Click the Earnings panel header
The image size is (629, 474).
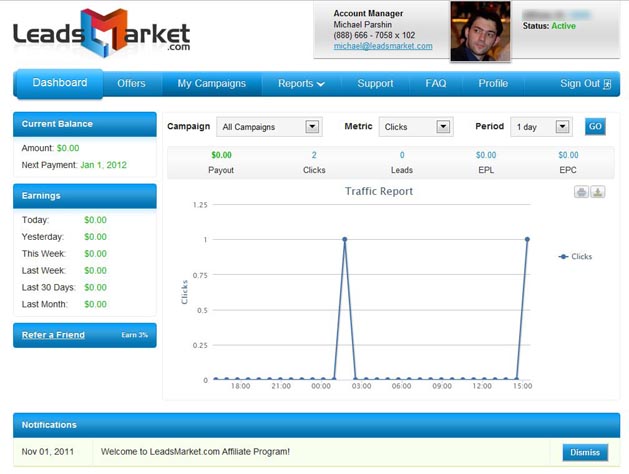tap(85, 196)
